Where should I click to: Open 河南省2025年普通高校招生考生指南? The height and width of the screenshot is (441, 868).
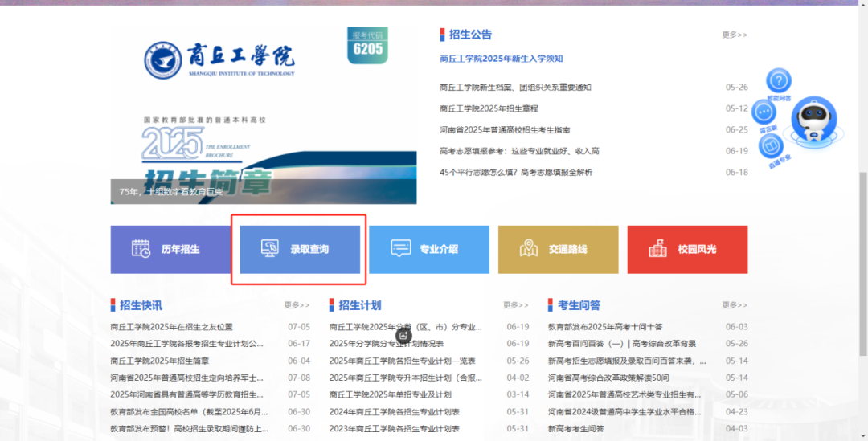(x=505, y=130)
